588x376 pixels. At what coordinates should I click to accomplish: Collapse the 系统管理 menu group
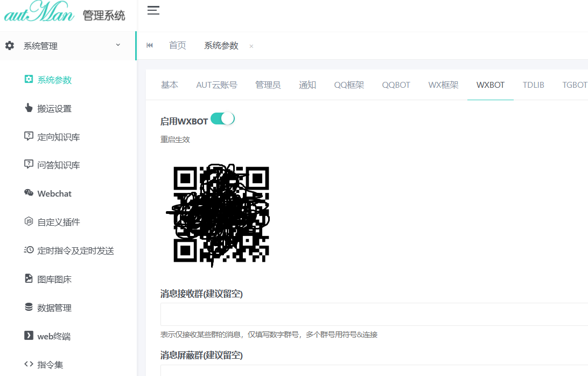pos(65,45)
